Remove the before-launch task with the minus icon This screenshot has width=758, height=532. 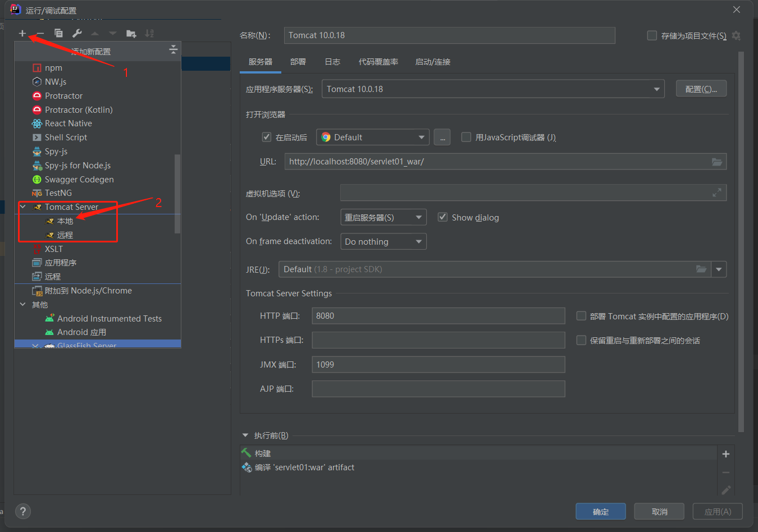[x=726, y=473]
